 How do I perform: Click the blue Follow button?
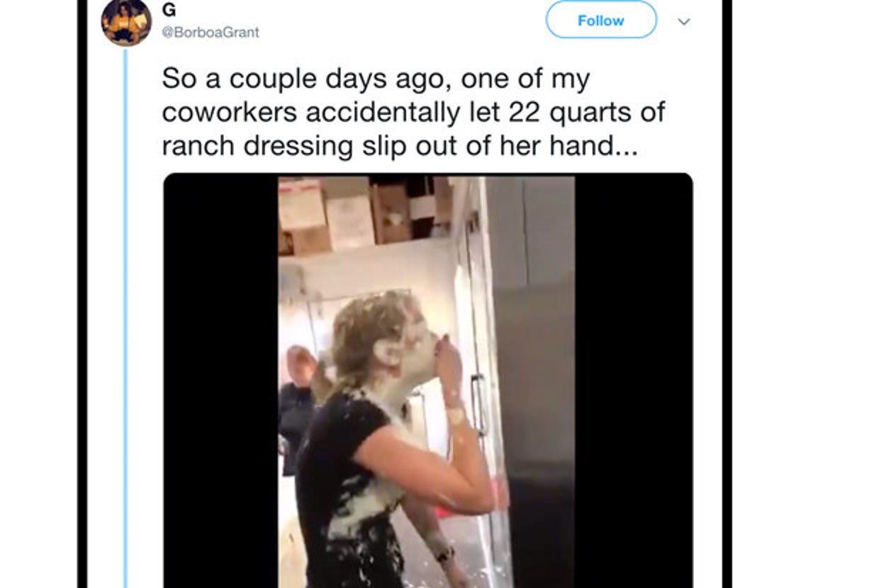click(601, 21)
